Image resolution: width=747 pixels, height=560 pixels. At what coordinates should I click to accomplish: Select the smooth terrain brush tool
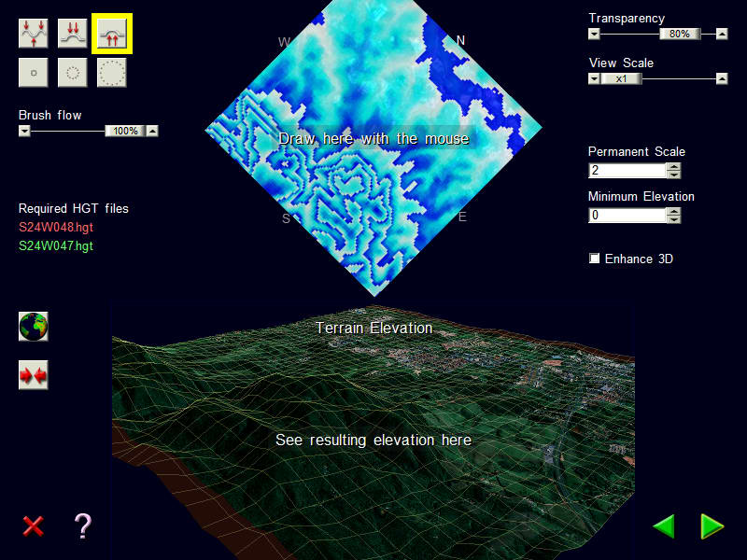34,34
